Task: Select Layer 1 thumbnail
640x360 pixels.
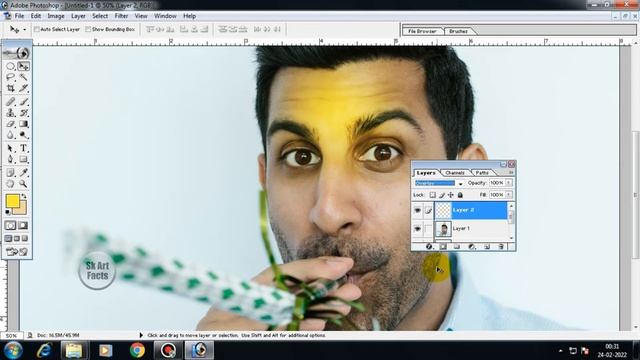Action: (443, 229)
